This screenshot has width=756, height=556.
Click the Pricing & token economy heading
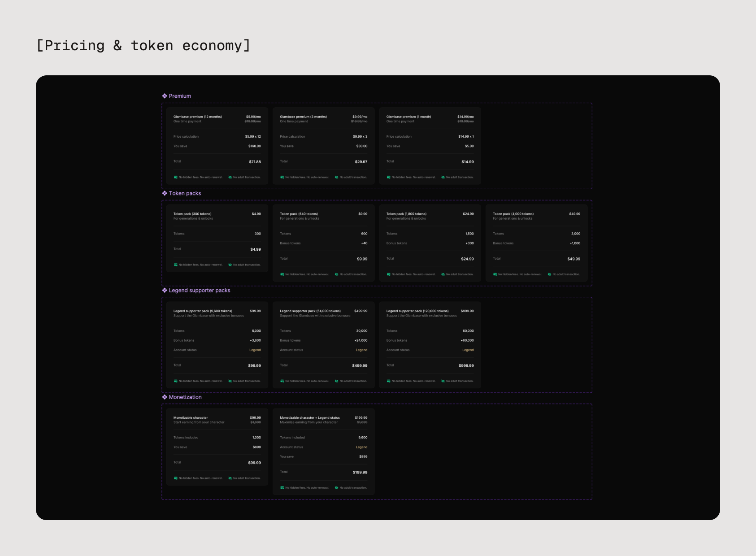point(143,46)
